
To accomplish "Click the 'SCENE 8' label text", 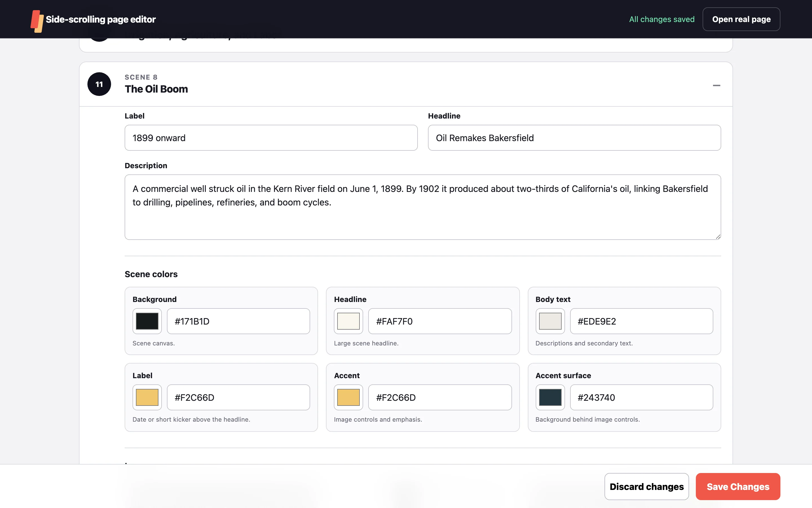I will pyautogui.click(x=141, y=77).
